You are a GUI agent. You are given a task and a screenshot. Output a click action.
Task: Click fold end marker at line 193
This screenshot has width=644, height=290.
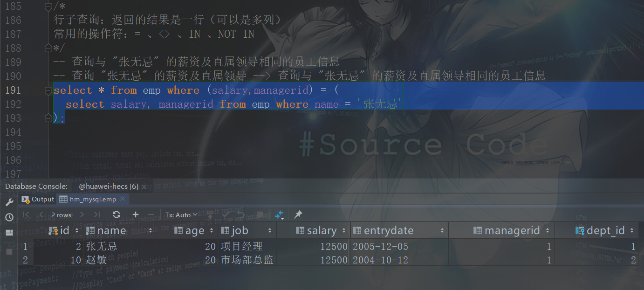pyautogui.click(x=48, y=118)
